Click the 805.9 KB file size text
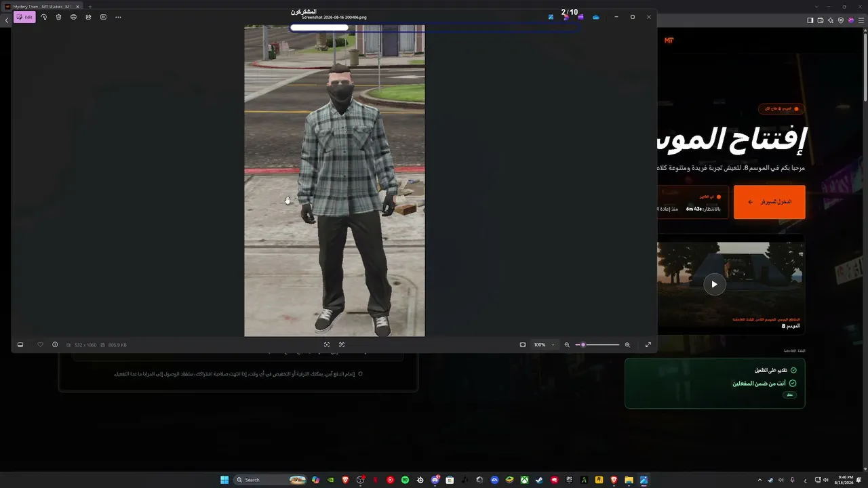868x488 pixels. click(x=117, y=345)
